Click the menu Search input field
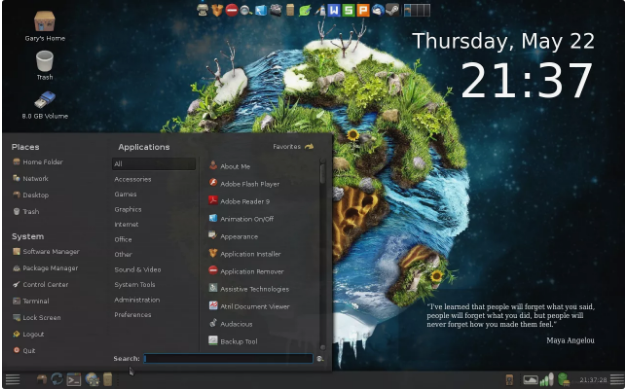628x389 pixels. point(228,359)
